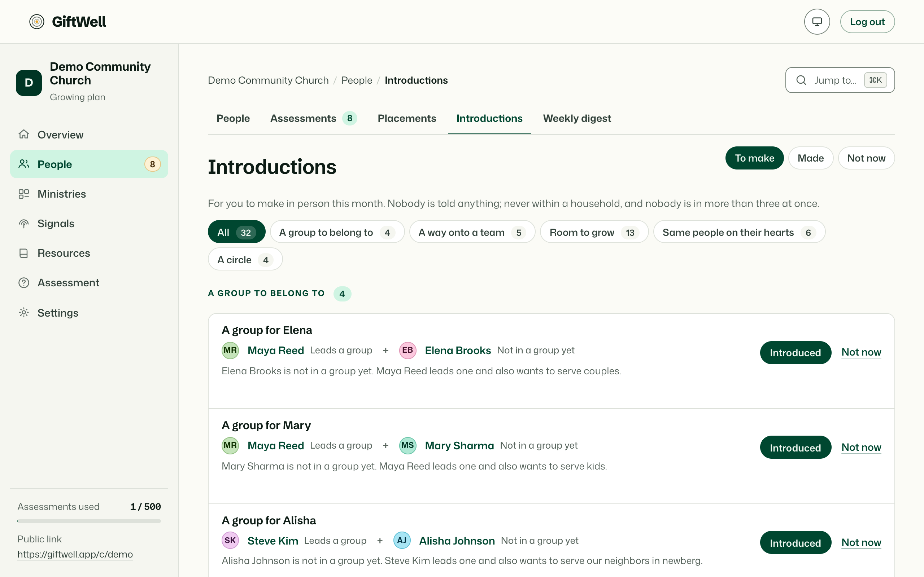Click the MR avatar beside Elena's group
924x577 pixels.
230,350
